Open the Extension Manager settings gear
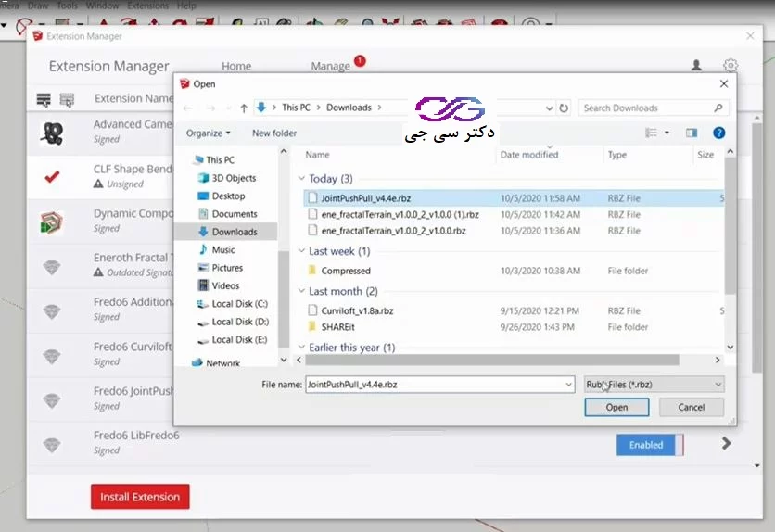Screen dimensions: 775x532 pos(730,65)
